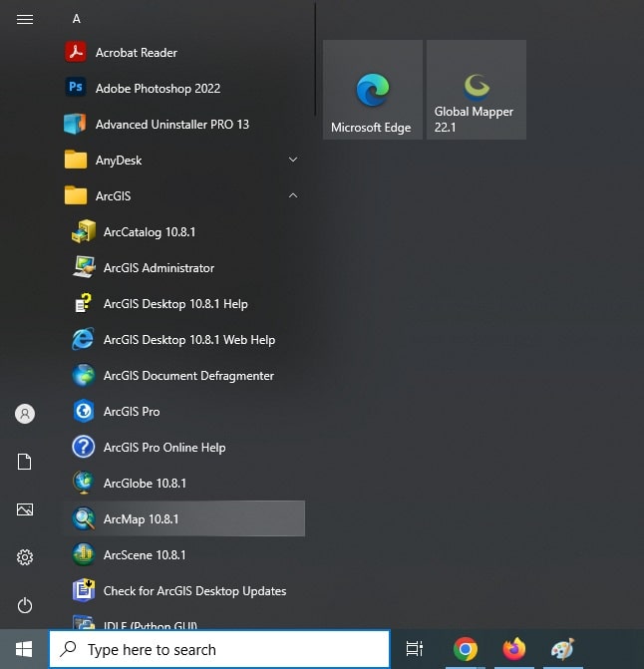This screenshot has height=669, width=644.
Task: Open Check for ArcGIS Desktop Updates icon
Action: point(84,590)
